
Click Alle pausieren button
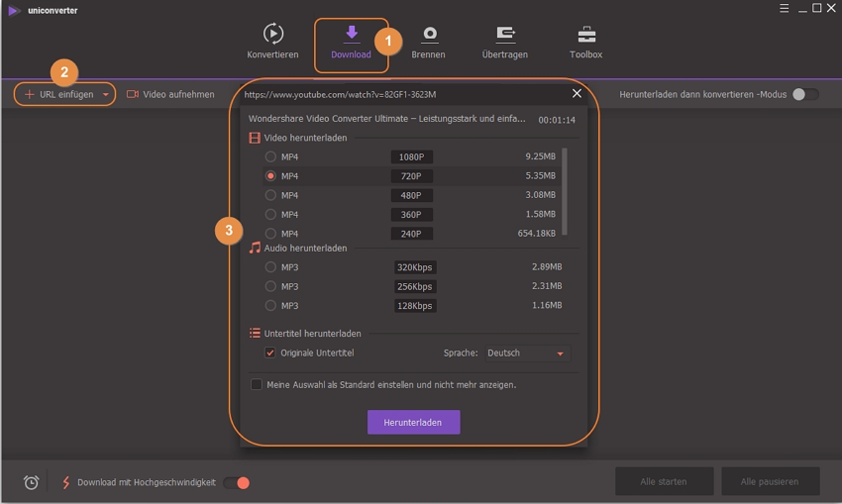coord(770,481)
